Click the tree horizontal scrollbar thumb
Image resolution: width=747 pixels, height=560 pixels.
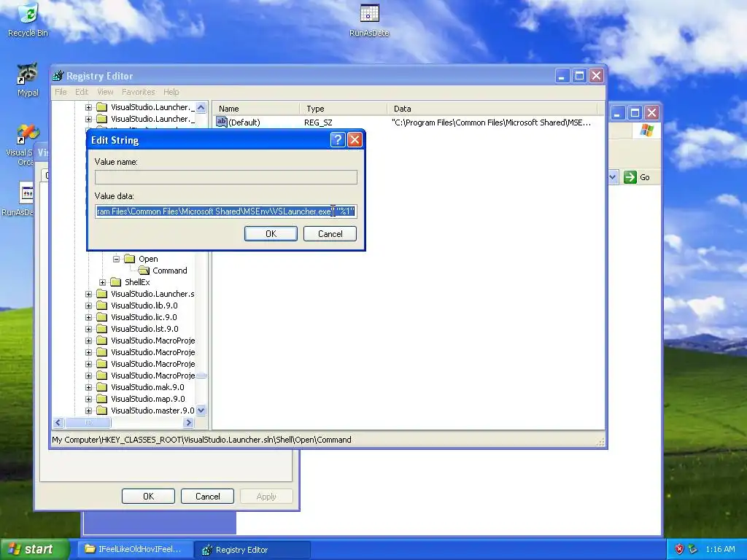(x=88, y=422)
